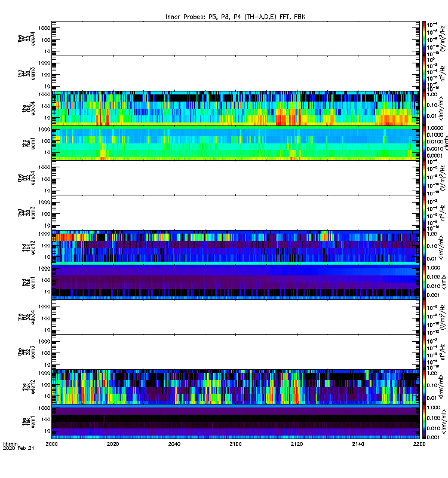Select the "tha fbk edc34" axis label
The image size is (448, 478).
pyautogui.click(x=29, y=108)
